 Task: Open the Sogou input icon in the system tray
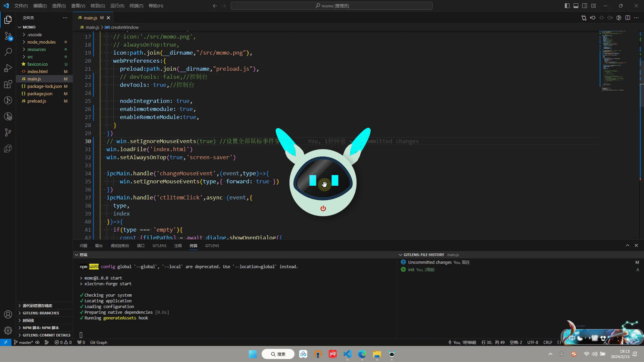click(574, 354)
